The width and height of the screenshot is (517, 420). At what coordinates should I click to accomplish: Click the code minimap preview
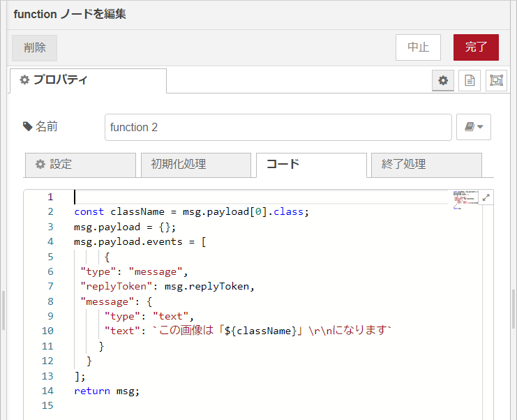(465, 200)
